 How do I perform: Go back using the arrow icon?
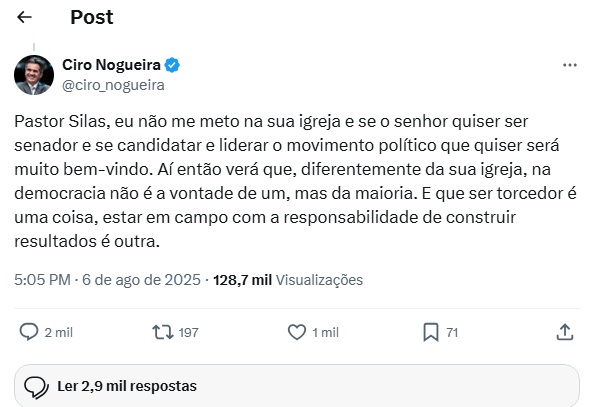(x=24, y=17)
